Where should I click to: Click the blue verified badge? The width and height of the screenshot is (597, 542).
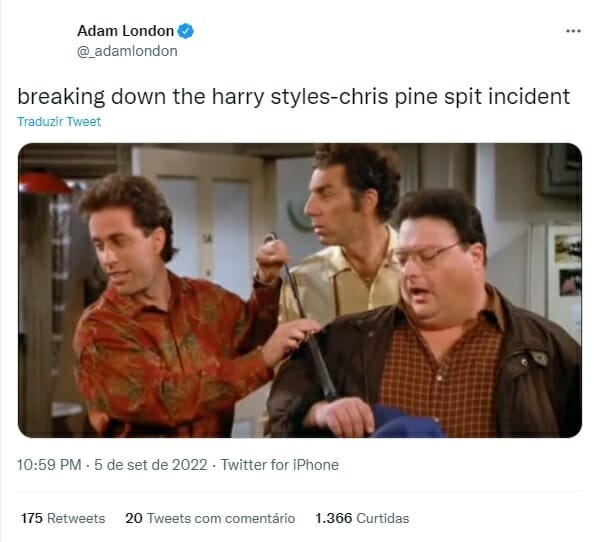tap(186, 31)
